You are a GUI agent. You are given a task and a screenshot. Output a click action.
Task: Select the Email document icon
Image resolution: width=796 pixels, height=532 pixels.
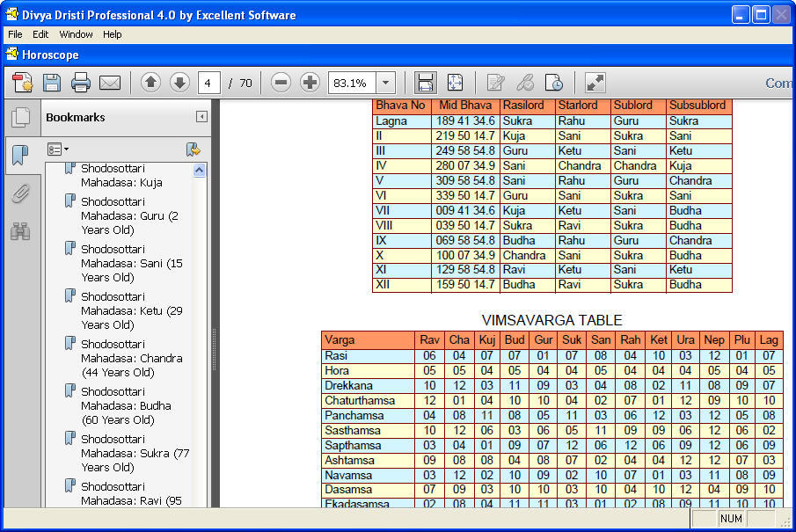109,82
